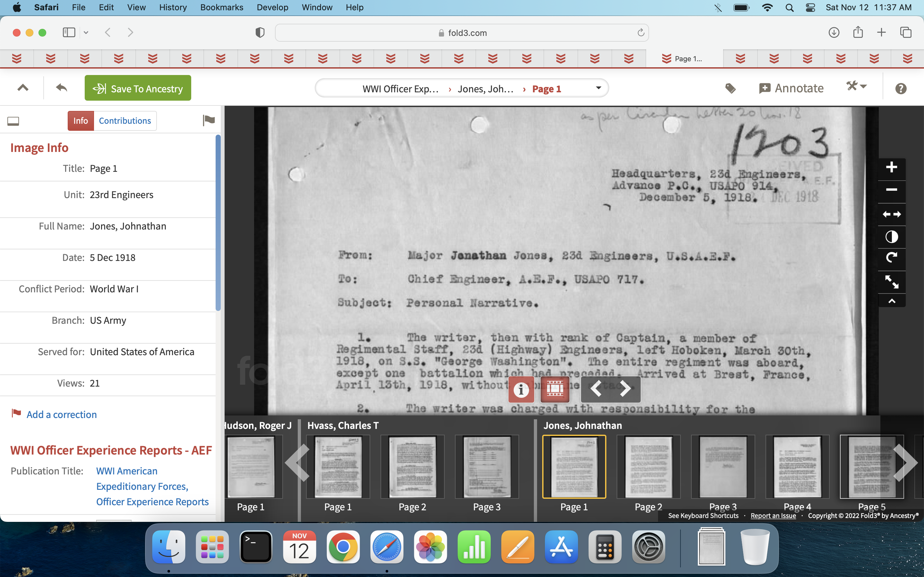Switch to the Contributions tab
924x577 pixels.
click(125, 121)
